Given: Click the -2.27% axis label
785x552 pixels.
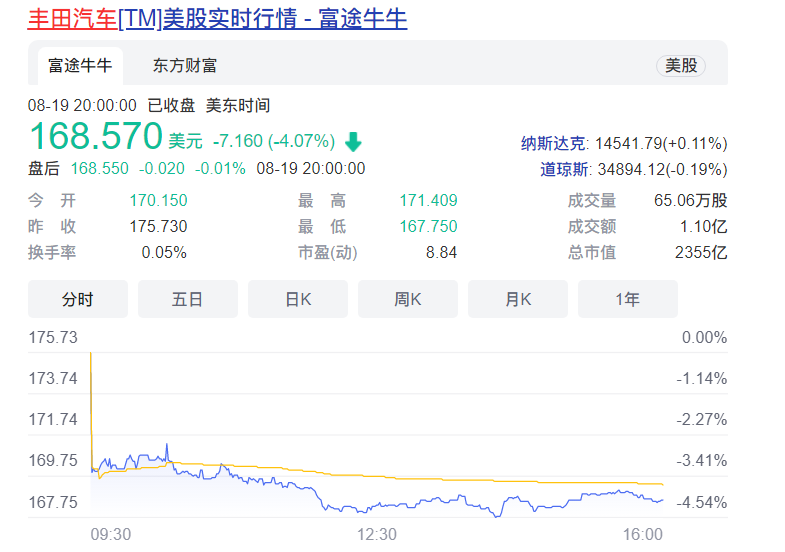Looking at the screenshot, I should coord(702,420).
